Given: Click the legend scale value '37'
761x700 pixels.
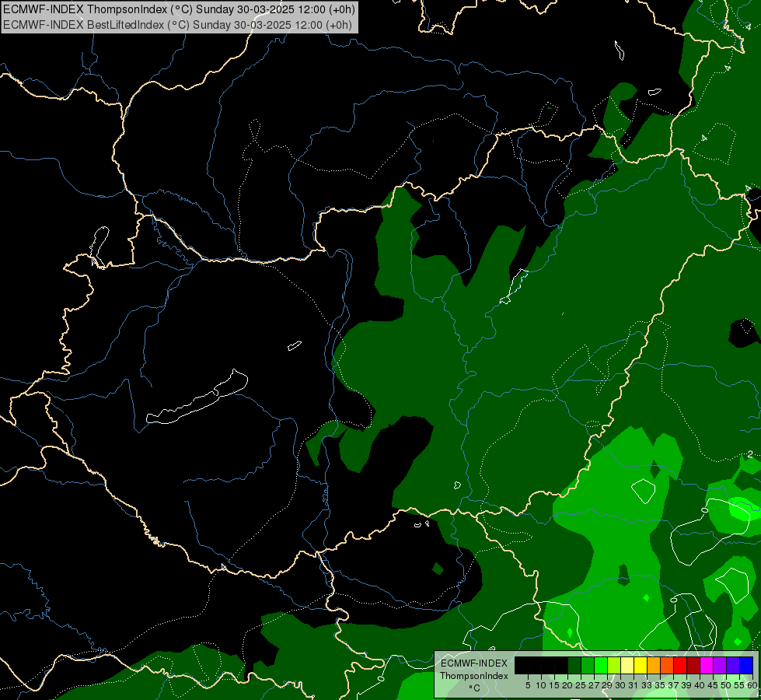Looking at the screenshot, I should tap(673, 685).
